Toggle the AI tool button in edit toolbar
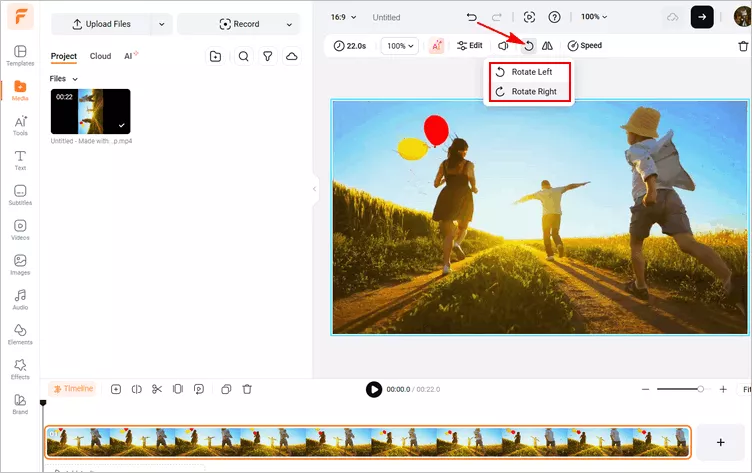752x473 pixels. pyautogui.click(x=437, y=46)
